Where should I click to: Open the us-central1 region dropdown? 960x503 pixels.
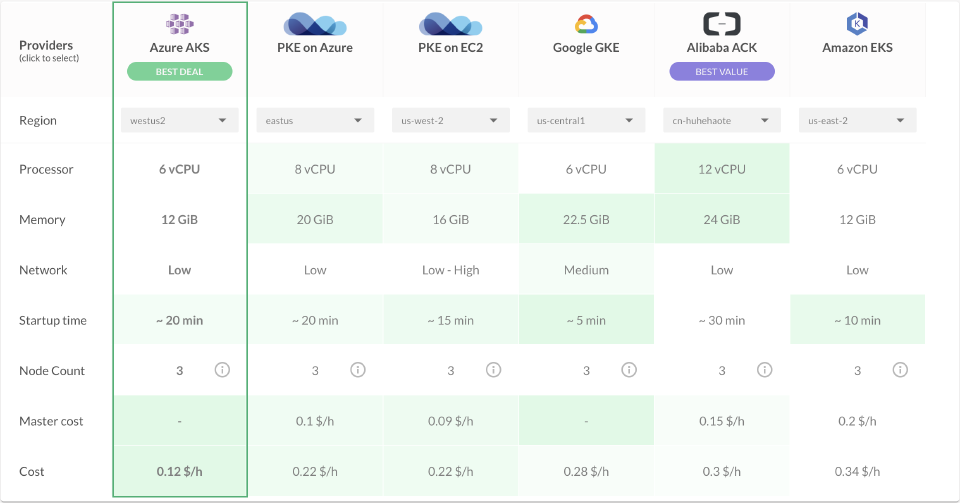coord(586,121)
